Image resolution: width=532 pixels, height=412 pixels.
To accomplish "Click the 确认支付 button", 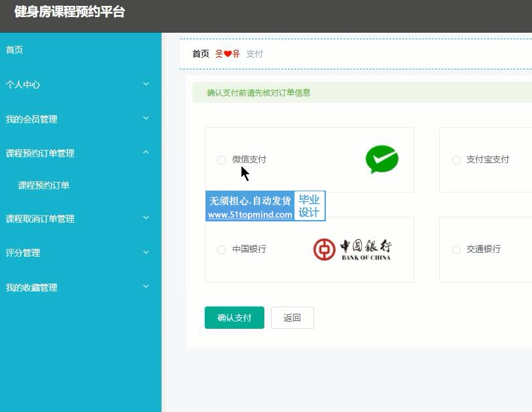I will point(234,318).
